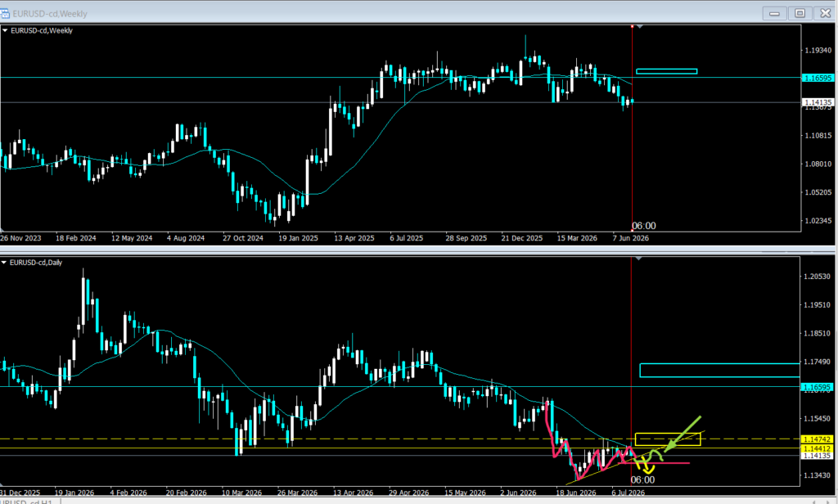838x504 pixels.
Task: Click date 4 Feb 2026 on Daily axis
Action: (128, 493)
